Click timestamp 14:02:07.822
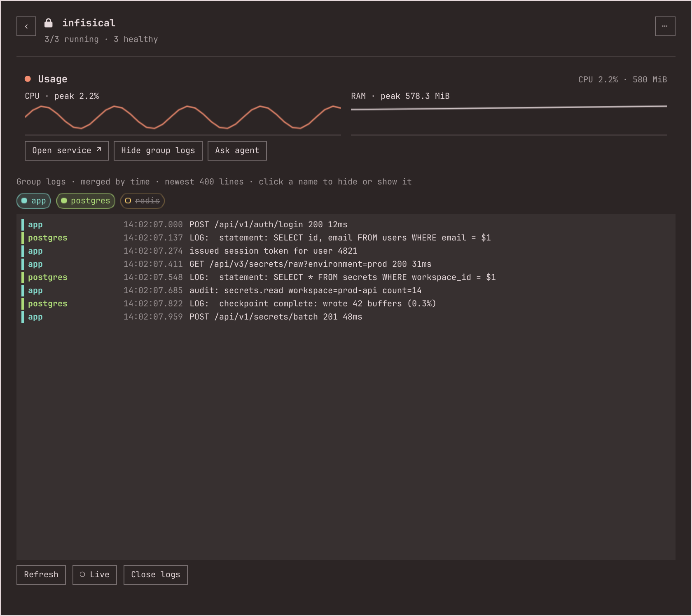The width and height of the screenshot is (692, 616). click(x=153, y=304)
